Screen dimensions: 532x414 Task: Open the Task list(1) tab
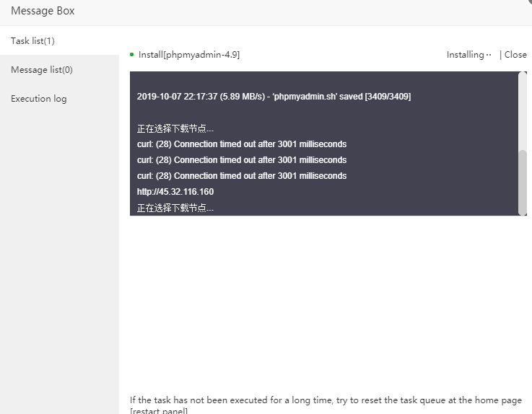click(x=33, y=41)
